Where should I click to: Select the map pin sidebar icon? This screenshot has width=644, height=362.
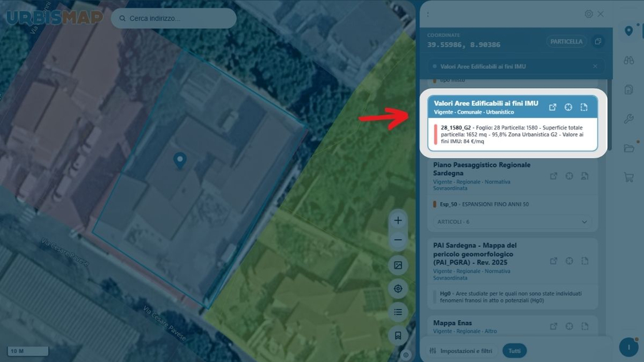click(x=628, y=31)
